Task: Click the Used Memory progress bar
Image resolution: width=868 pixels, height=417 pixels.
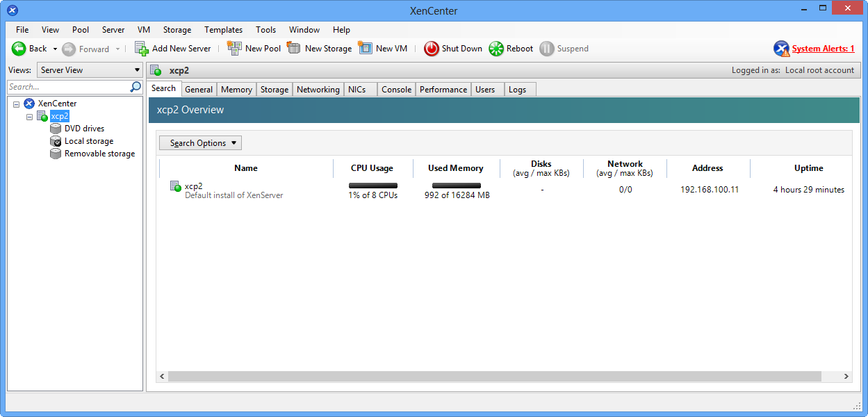Action: [457, 186]
